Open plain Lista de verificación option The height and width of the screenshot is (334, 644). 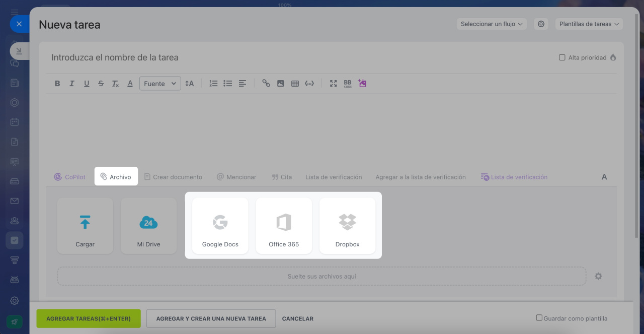[x=334, y=177]
